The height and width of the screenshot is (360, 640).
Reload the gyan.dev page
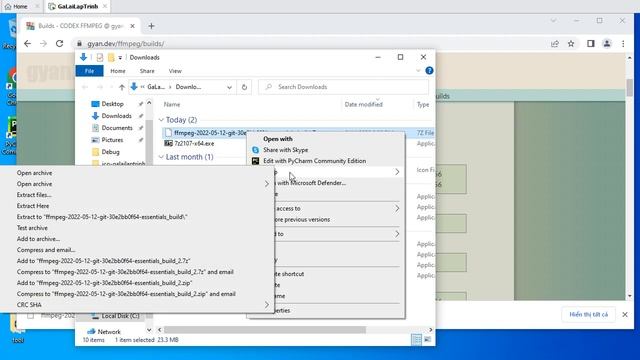tap(60, 44)
